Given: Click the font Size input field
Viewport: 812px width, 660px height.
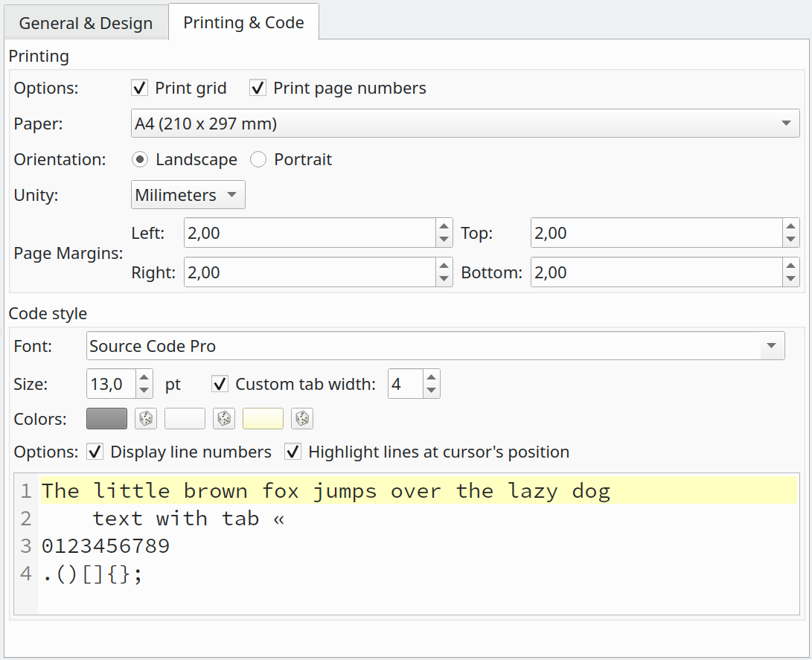Looking at the screenshot, I should coord(112,384).
